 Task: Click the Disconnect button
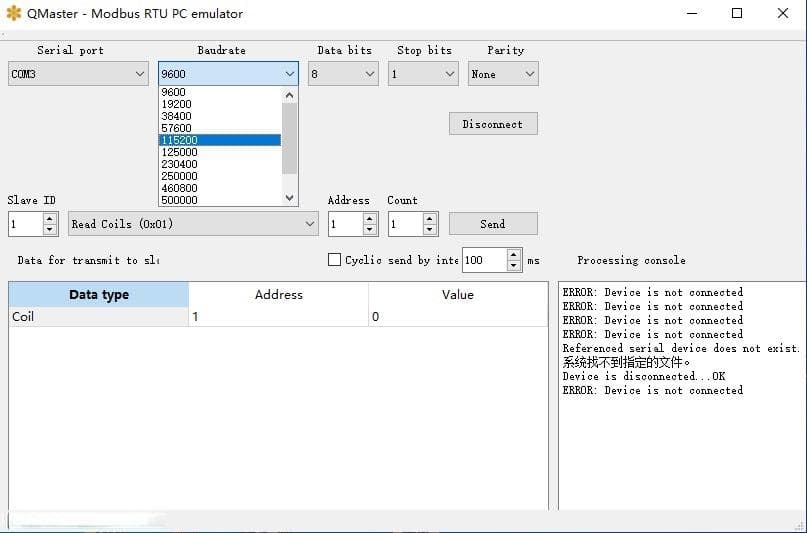pyautogui.click(x=493, y=123)
